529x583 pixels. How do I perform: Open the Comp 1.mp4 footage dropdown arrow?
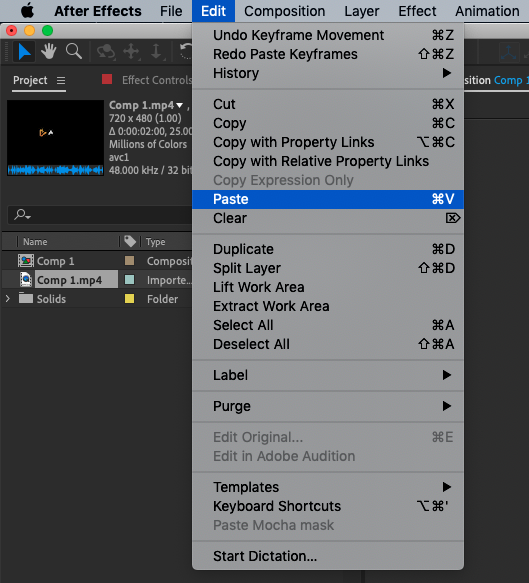[180, 106]
